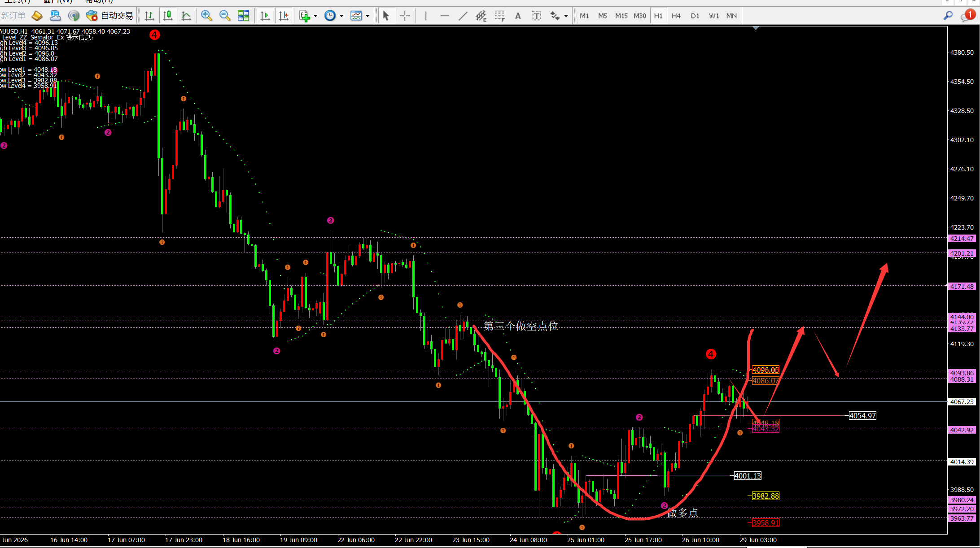The width and height of the screenshot is (980, 548).
Task: Toggle chart auto scroll button
Action: pyautogui.click(x=265, y=16)
